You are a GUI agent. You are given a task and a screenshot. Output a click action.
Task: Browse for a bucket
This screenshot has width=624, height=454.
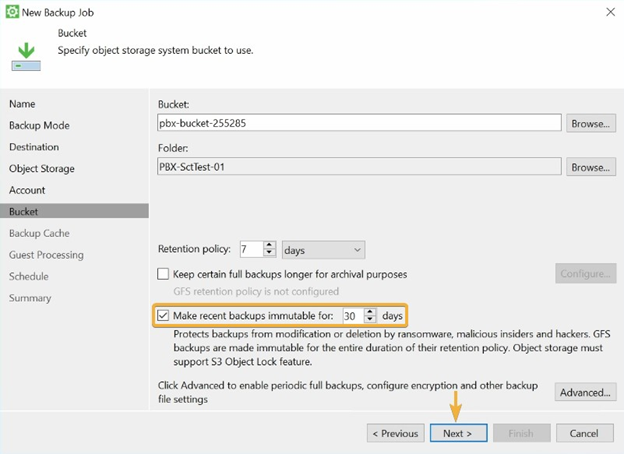coord(591,124)
